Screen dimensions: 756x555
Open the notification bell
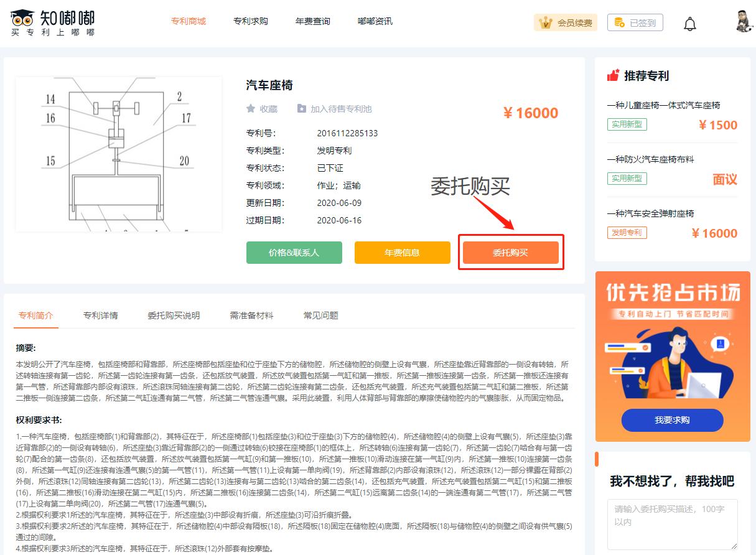tap(689, 24)
